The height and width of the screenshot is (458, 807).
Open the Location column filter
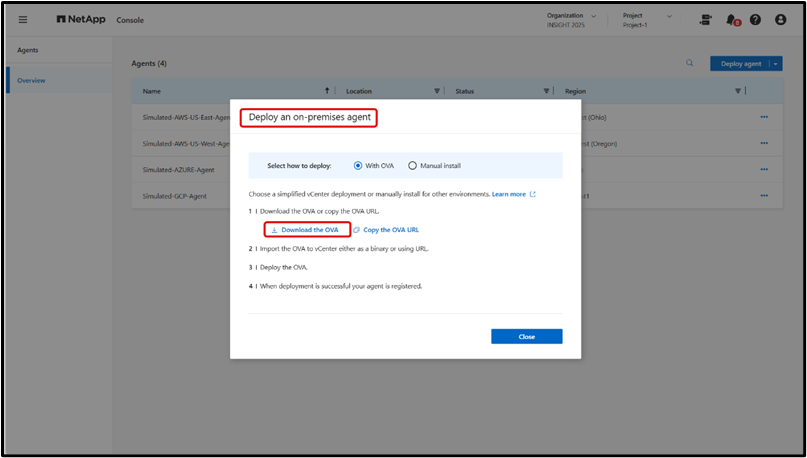pyautogui.click(x=437, y=91)
